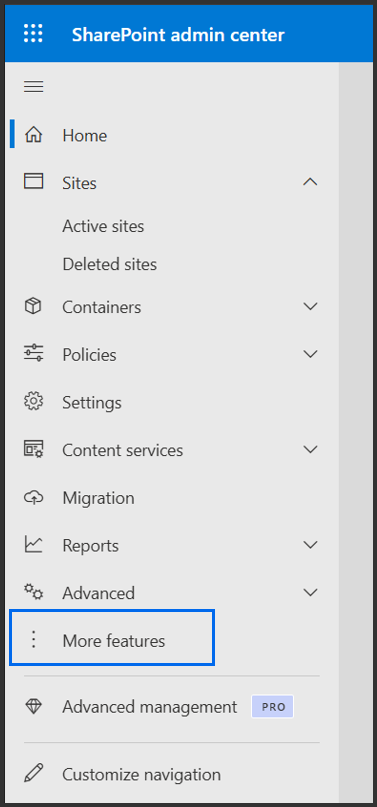377x807 pixels.
Task: Click the Sites window icon
Action: pyautogui.click(x=34, y=182)
